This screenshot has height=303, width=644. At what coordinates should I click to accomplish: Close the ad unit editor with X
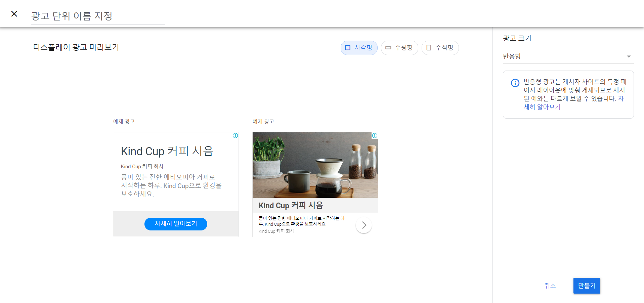14,14
